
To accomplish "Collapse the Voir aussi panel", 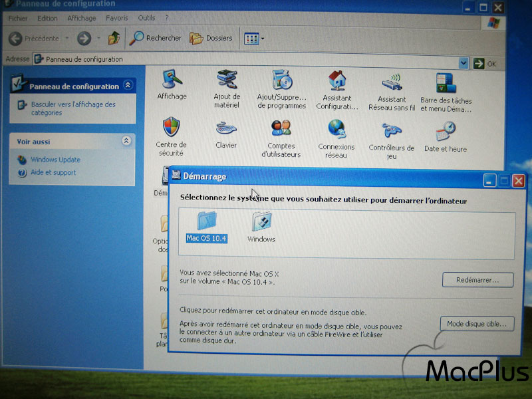I will pos(126,140).
